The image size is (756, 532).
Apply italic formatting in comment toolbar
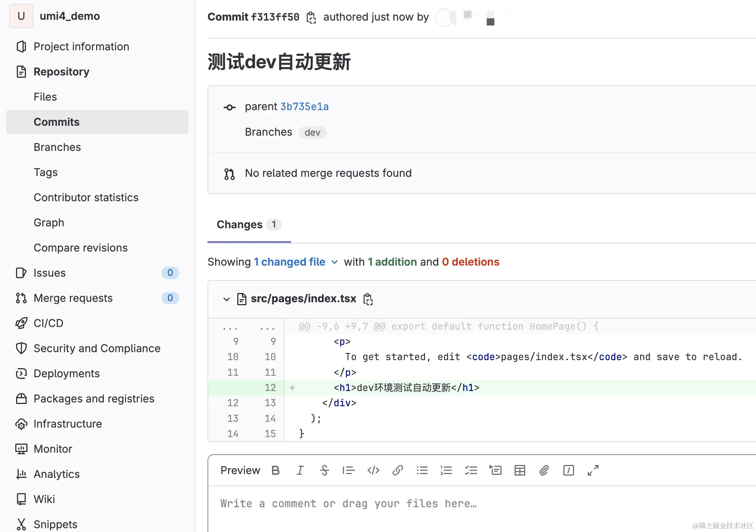click(300, 470)
